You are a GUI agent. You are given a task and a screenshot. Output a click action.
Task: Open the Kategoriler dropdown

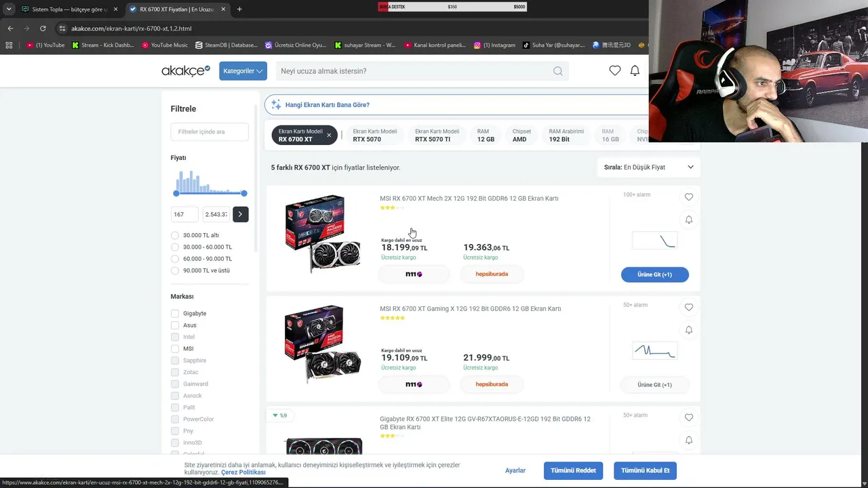coord(243,71)
